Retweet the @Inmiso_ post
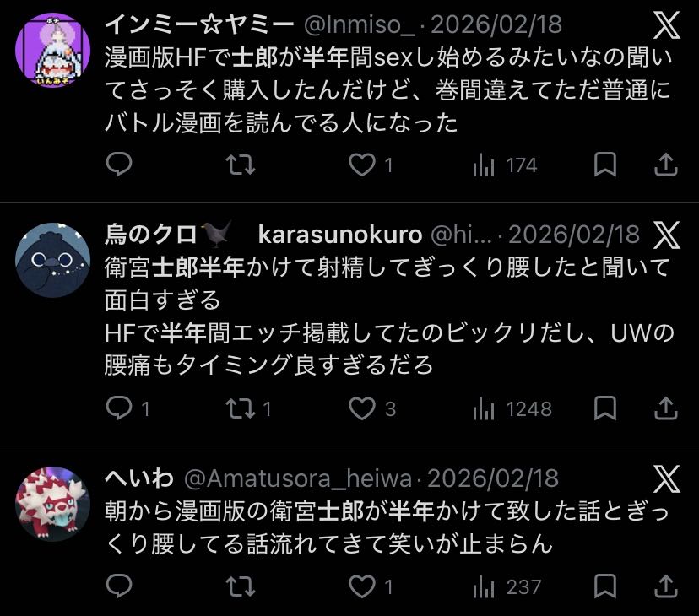The image size is (699, 616). 241,165
